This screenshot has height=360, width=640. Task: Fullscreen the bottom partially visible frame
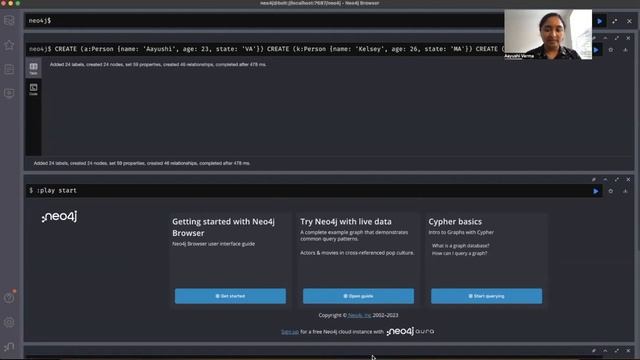point(617,351)
